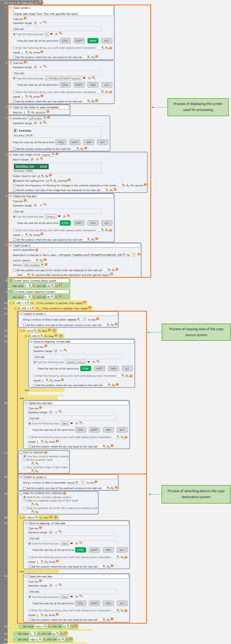Click help icon next to Copy to clipboard
Image resolution: width=231 pixels, height=644 pixels.
tap(46, 452)
